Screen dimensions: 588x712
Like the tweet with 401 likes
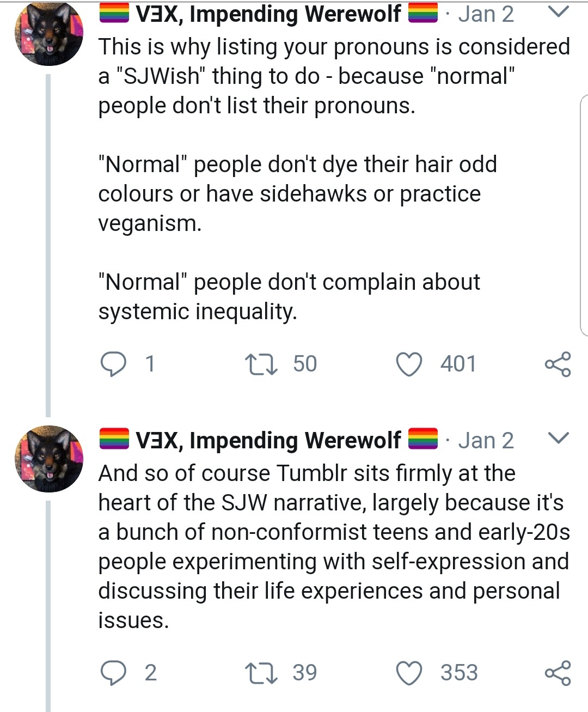[x=409, y=364]
